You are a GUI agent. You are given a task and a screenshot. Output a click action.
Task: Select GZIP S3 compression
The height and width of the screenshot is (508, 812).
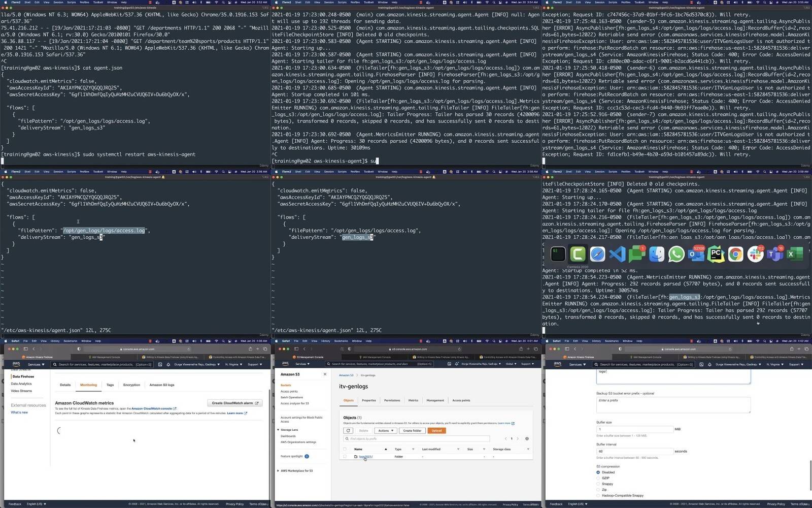[x=598, y=478]
